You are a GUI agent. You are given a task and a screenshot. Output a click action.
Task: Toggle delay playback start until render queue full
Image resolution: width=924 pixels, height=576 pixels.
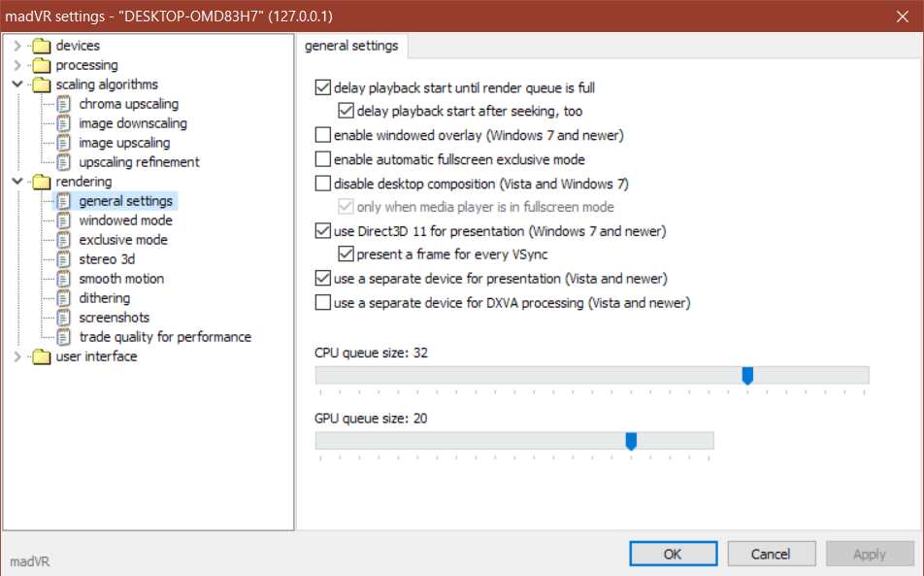point(323,87)
